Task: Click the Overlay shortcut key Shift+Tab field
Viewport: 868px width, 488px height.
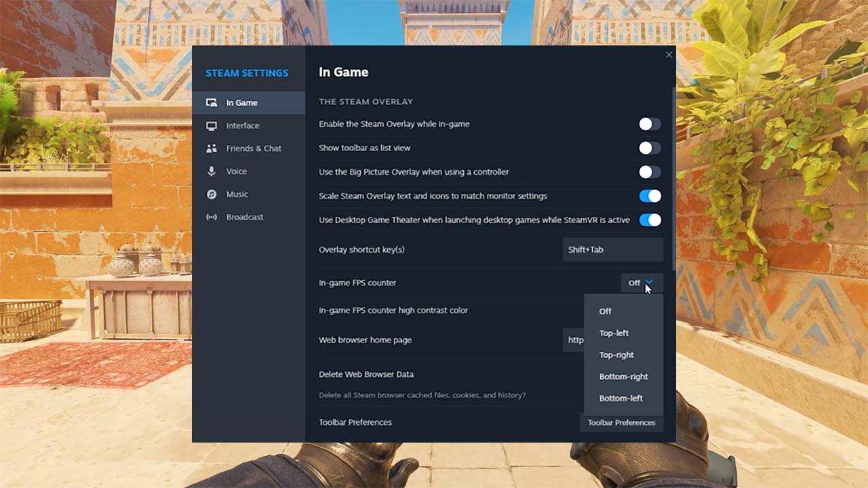Action: (x=612, y=249)
